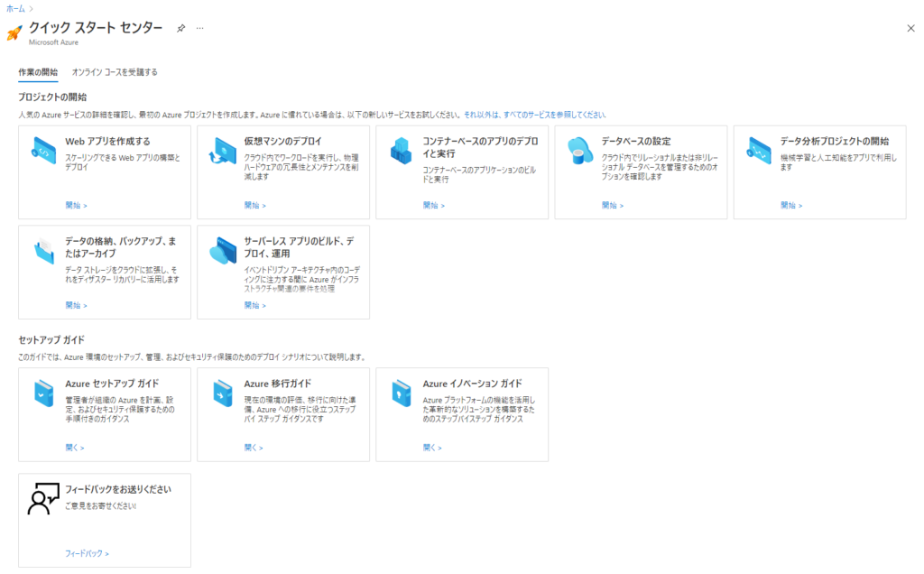Select the コンテナーベースのアプリのデプロイと実行 title
This screenshot has height=574, width=924.
click(480, 147)
